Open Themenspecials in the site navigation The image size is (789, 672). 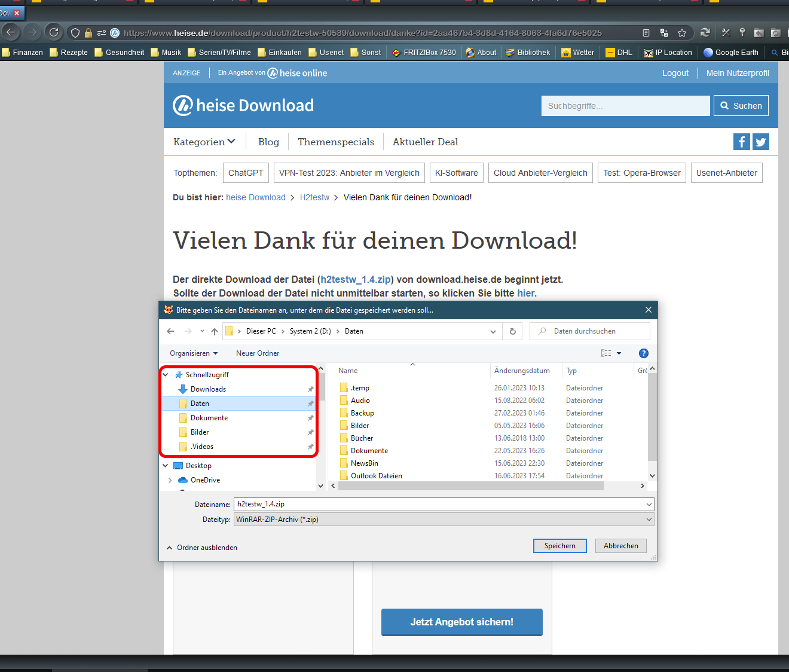pos(336,142)
